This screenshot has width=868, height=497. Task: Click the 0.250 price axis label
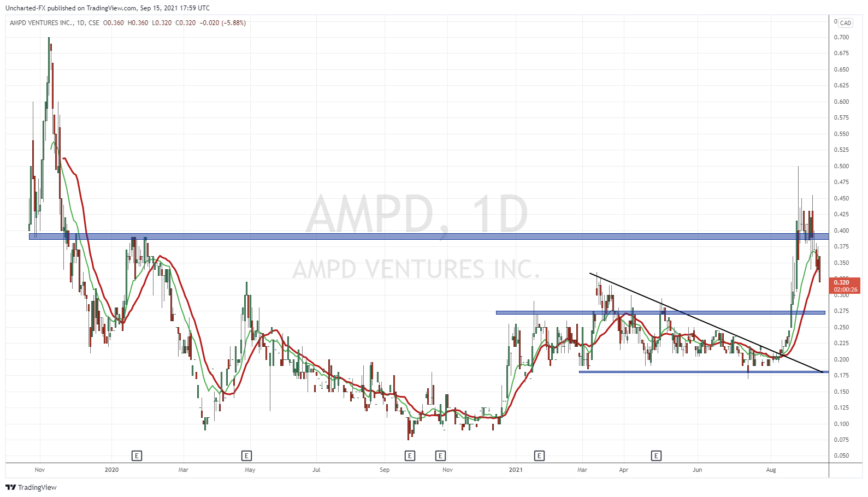tap(841, 327)
